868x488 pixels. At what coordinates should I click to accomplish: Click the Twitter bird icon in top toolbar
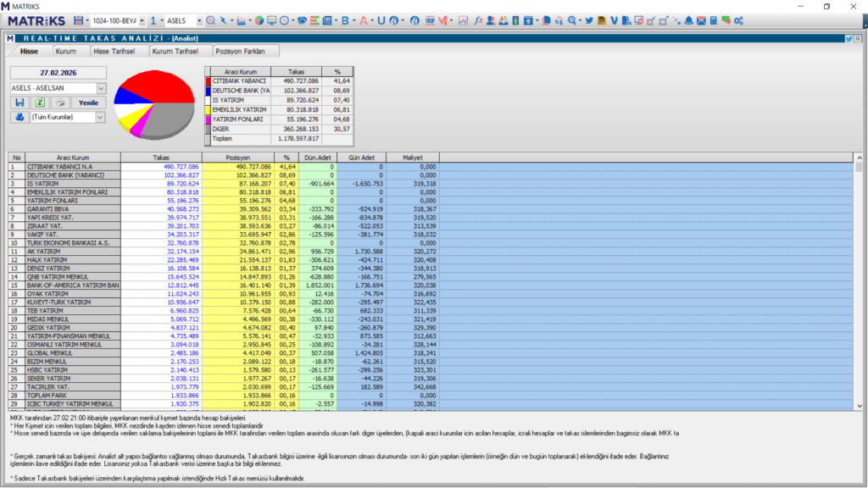point(588,19)
